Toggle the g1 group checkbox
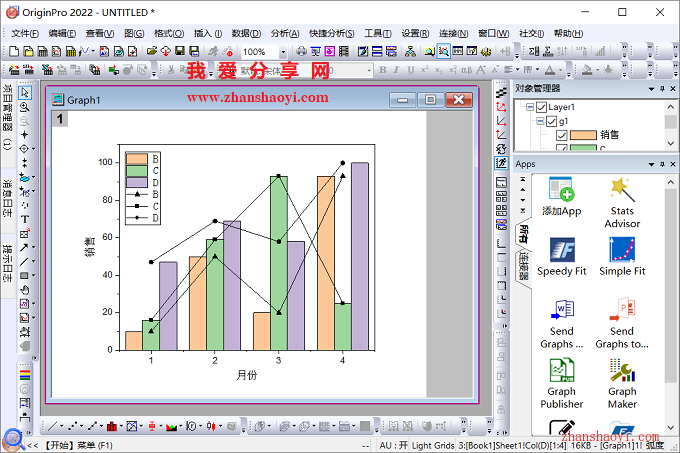This screenshot has height=453, width=680. [551, 121]
